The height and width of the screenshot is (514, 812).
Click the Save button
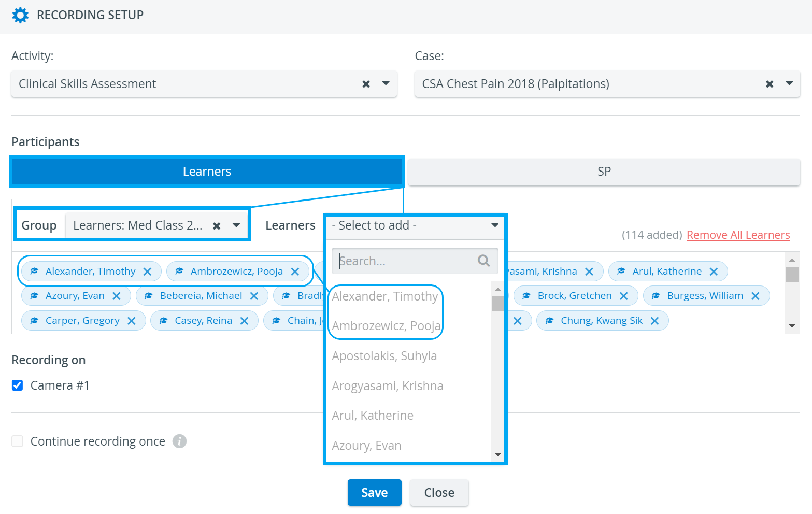[374, 492]
